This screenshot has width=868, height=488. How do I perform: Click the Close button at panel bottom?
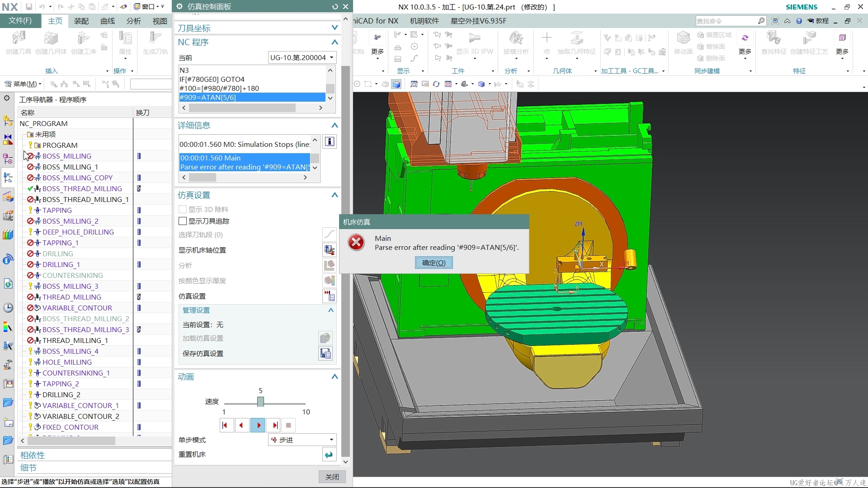point(332,477)
